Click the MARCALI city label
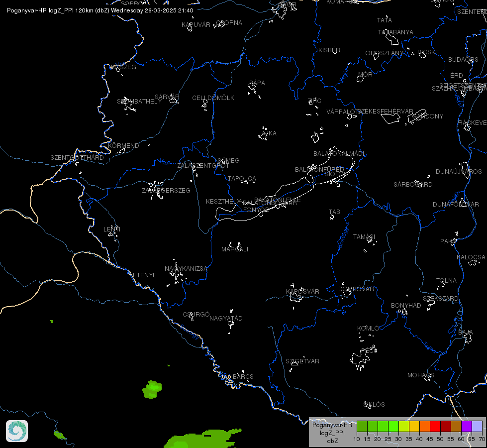 click(x=235, y=249)
